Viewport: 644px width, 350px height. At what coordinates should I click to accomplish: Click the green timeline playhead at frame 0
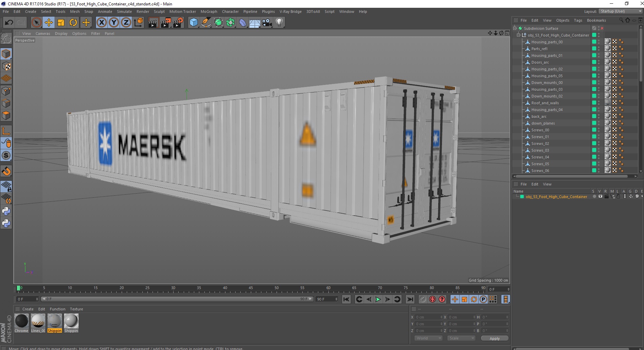[18, 288]
